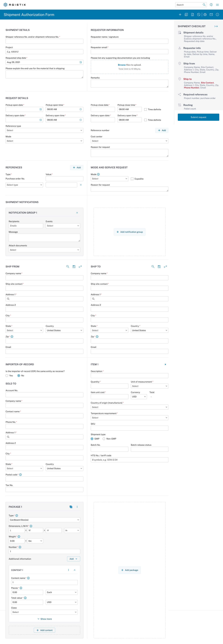This screenshot has height=644, width=223.
Task: Click the Requester email input field
Action: point(129,52)
